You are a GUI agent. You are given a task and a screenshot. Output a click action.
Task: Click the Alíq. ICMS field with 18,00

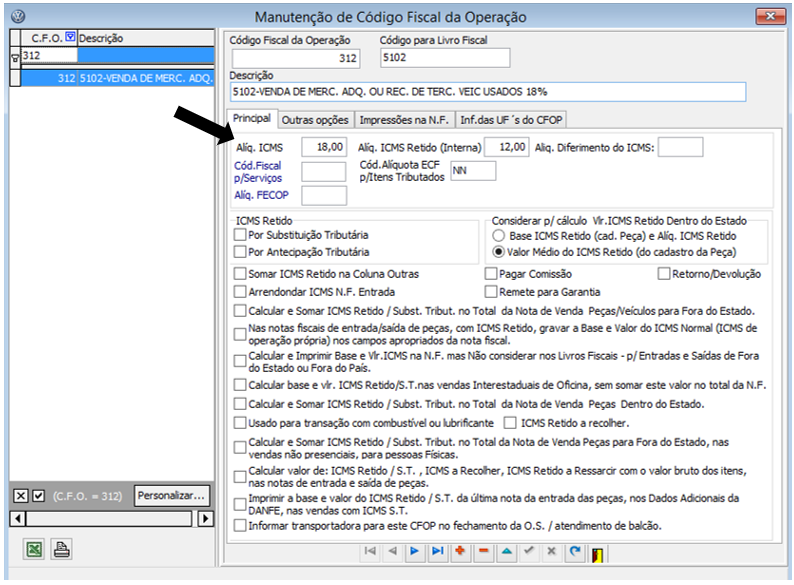[324, 147]
